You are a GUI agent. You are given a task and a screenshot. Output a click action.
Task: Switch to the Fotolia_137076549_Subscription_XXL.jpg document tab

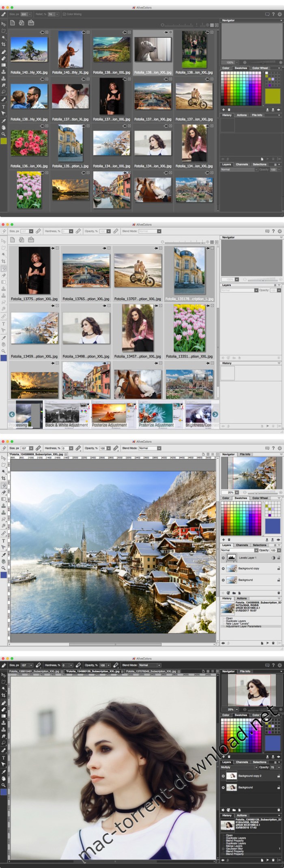(x=151, y=672)
